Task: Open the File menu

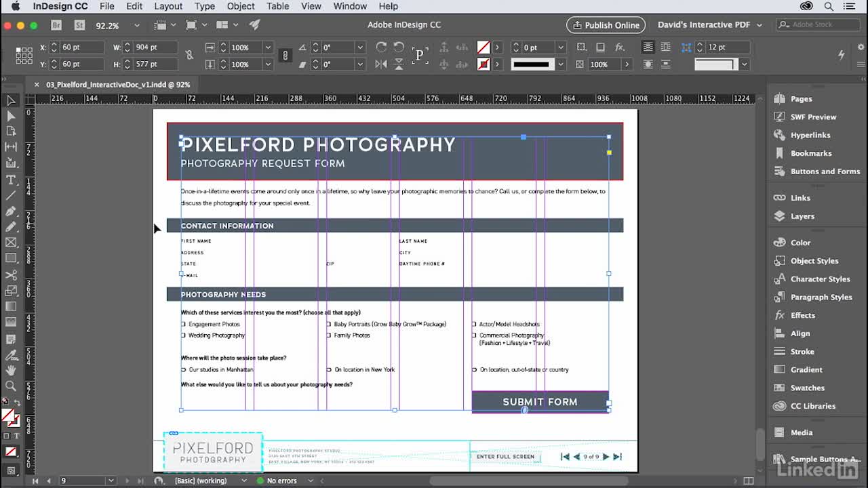Action: (x=107, y=6)
